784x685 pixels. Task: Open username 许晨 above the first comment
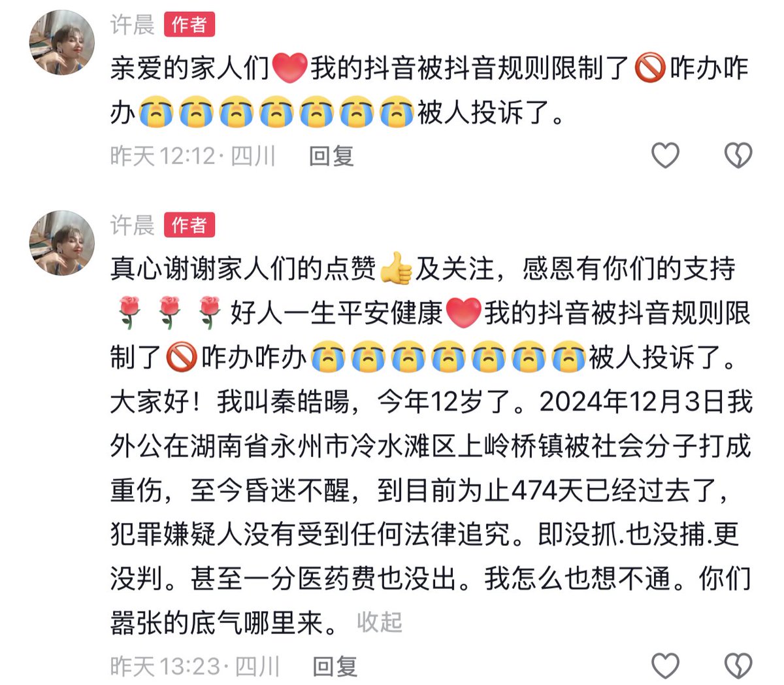(133, 25)
